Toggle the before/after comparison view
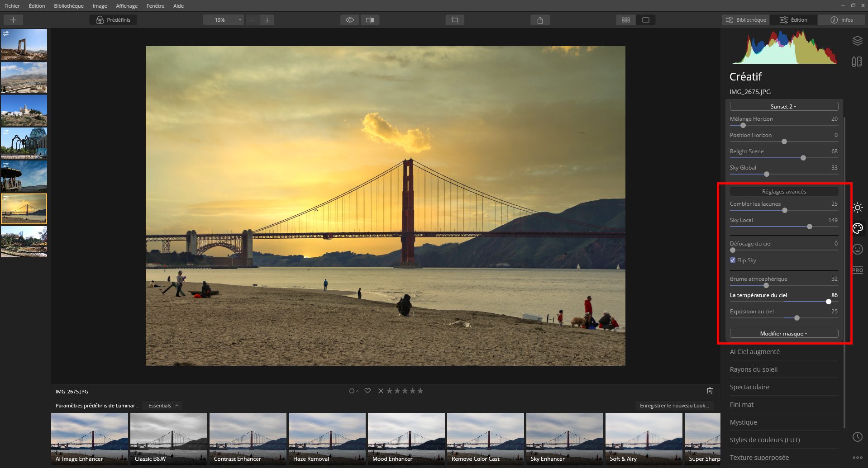Screen dimensions: 868x468 (x=370, y=19)
